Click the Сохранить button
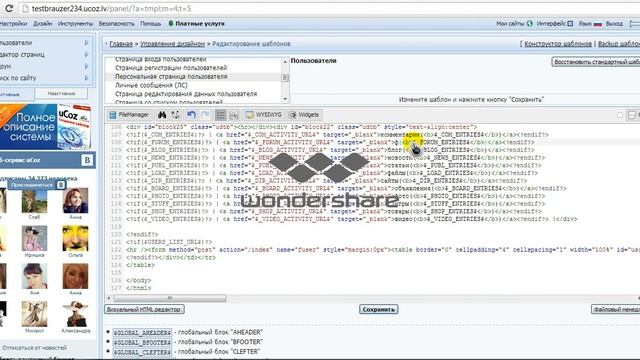The width and height of the screenshot is (640, 360). click(x=379, y=309)
